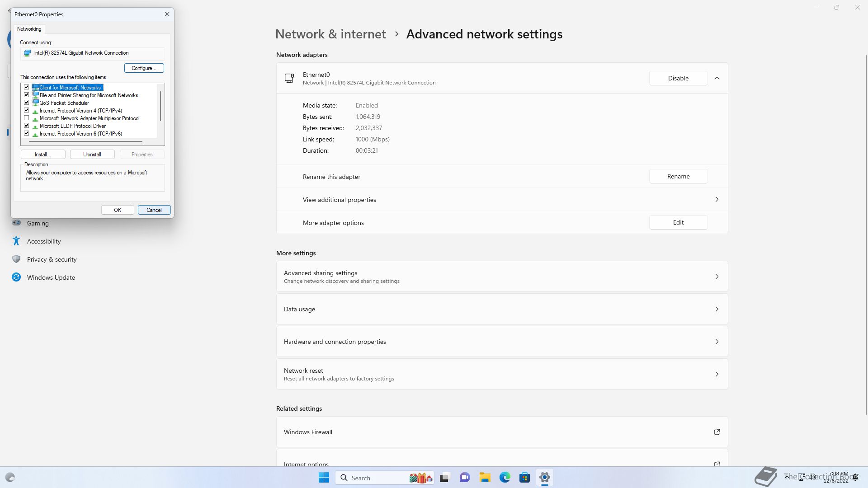
Task: Click OK in Ethernet0 Properties
Action: pos(118,210)
